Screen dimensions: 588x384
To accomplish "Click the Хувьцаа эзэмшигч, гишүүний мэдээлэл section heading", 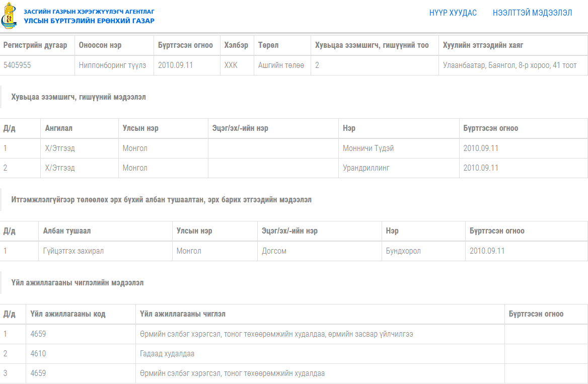I will point(79,97).
